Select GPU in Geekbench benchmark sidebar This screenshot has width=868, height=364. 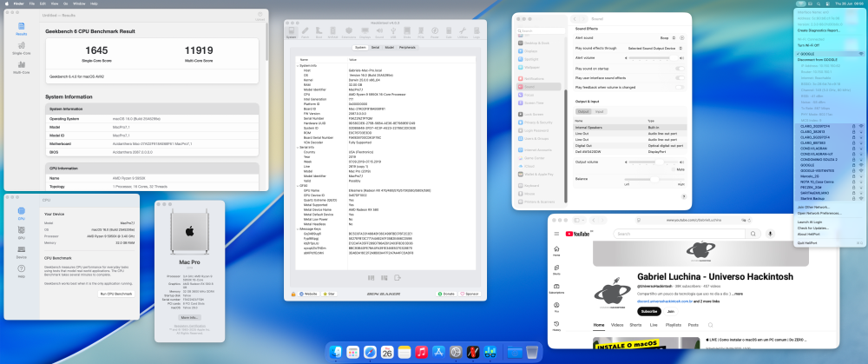click(21, 233)
